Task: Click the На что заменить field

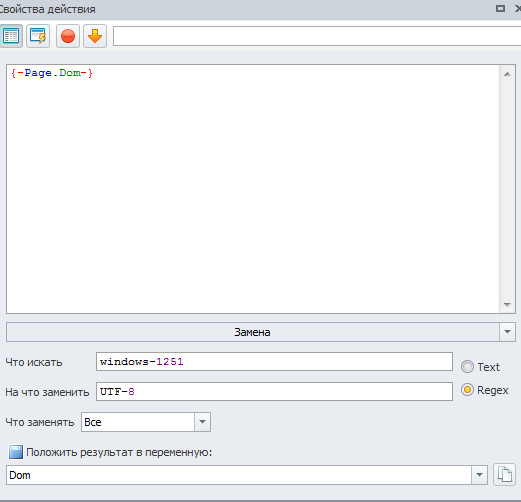Action: (x=274, y=392)
